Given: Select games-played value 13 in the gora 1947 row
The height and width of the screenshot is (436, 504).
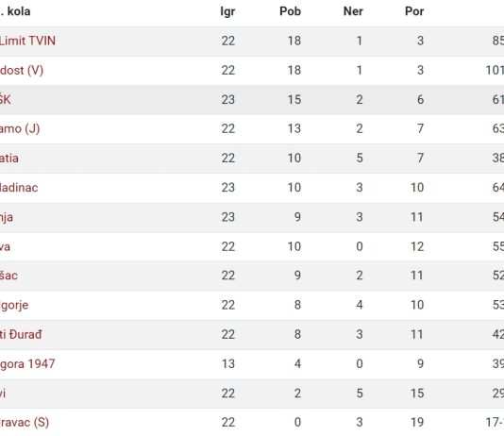Looking at the screenshot, I should pyautogui.click(x=228, y=364).
